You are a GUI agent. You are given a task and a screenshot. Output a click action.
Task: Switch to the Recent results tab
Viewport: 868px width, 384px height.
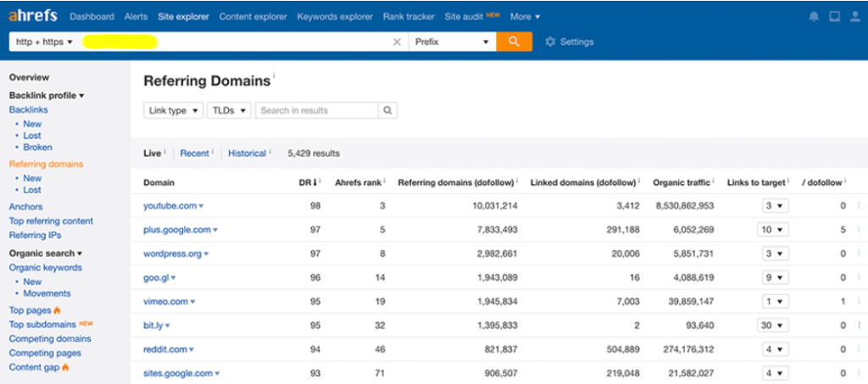194,153
